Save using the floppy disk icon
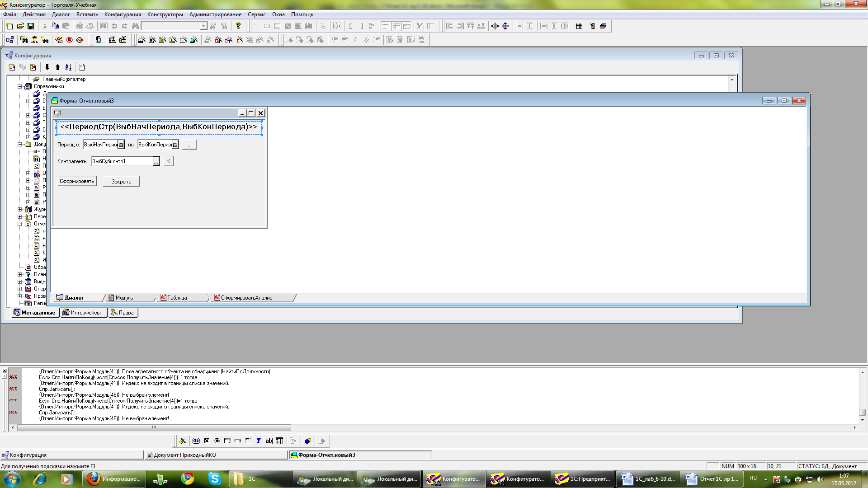Image resolution: width=868 pixels, height=488 pixels. tap(31, 26)
